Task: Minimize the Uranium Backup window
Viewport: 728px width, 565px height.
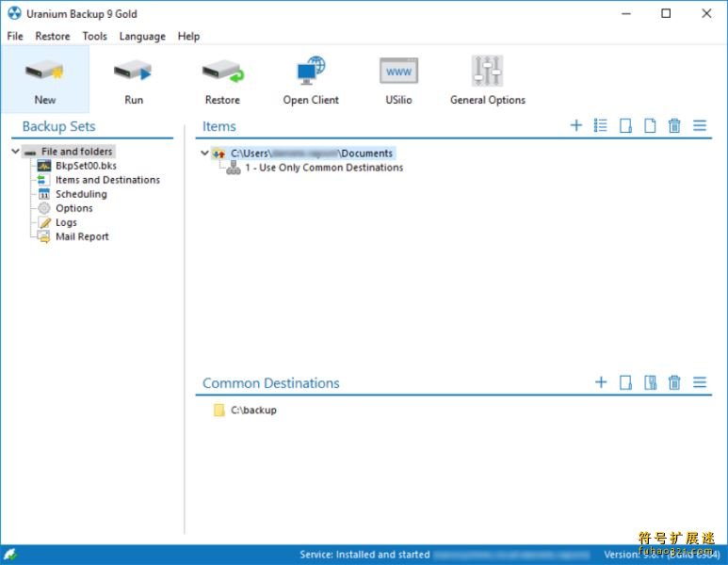Action: click(626, 13)
